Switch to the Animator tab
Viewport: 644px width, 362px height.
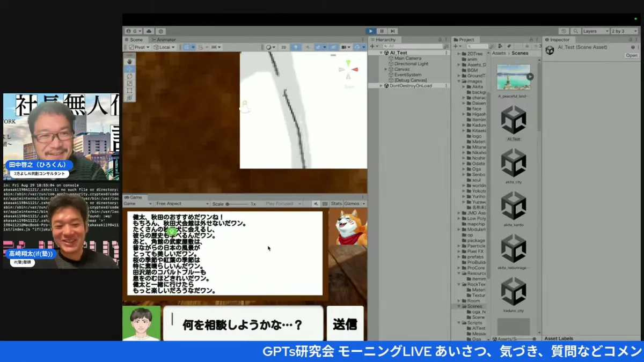[164, 40]
